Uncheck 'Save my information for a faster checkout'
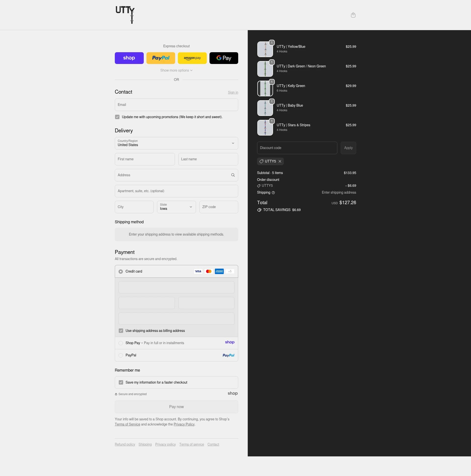471x476 pixels. [121, 382]
